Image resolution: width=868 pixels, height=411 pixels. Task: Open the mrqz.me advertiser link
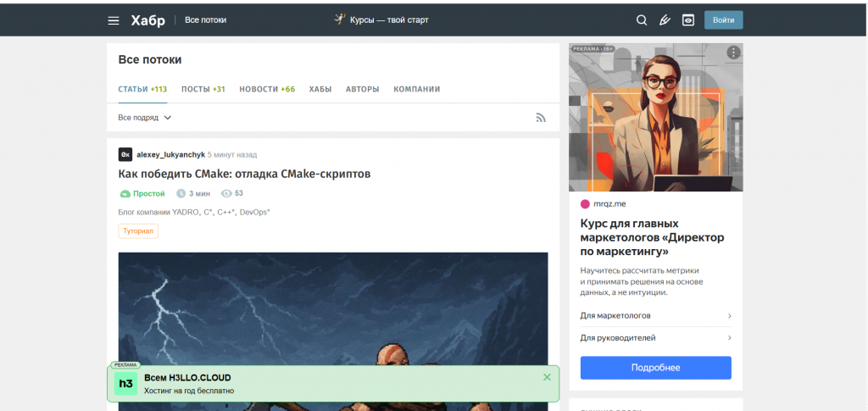click(609, 203)
